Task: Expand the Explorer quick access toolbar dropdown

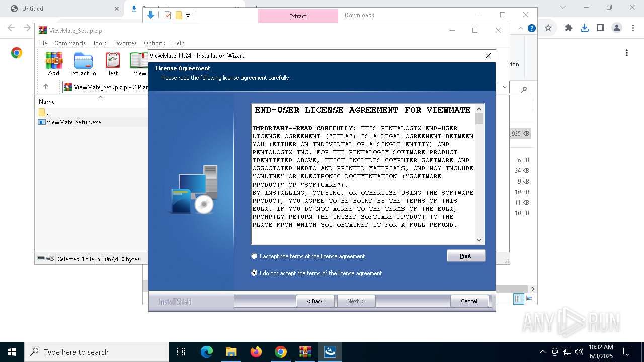Action: click(x=188, y=16)
